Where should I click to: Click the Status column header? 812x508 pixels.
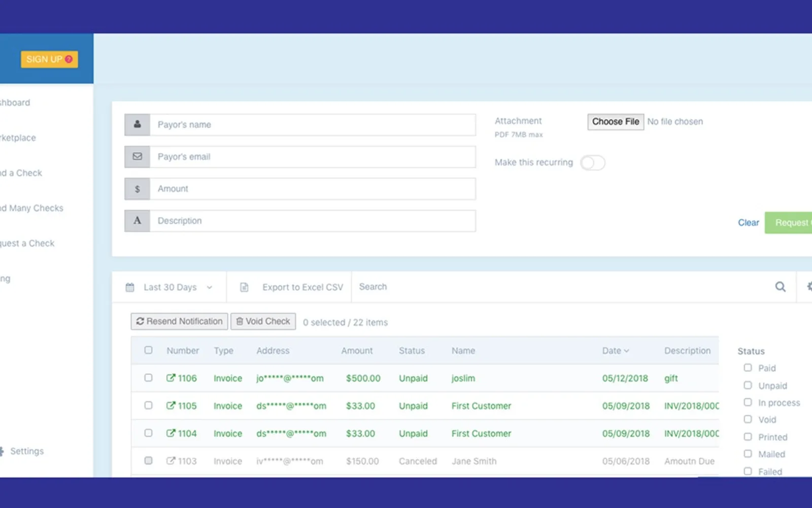tap(412, 351)
